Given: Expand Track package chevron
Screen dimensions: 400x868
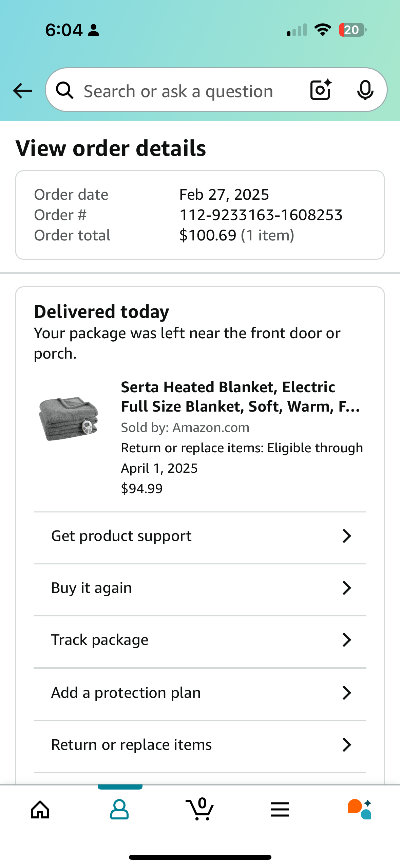Looking at the screenshot, I should [x=347, y=640].
